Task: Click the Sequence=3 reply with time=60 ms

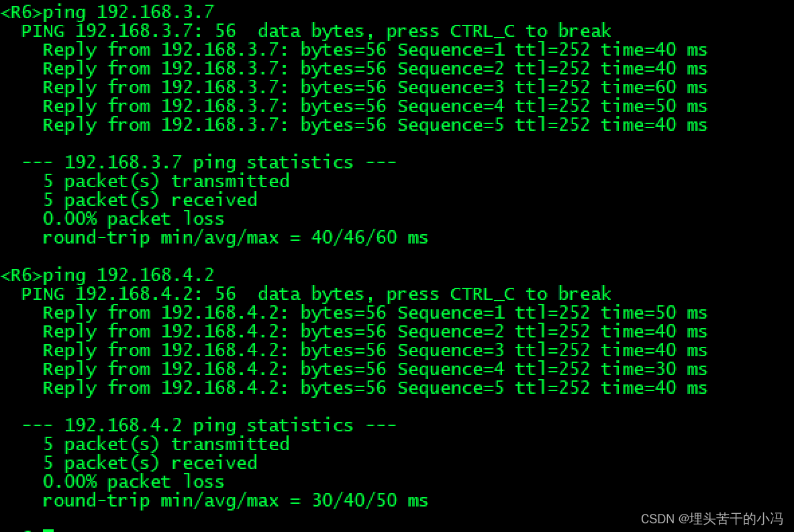Action: [x=375, y=88]
